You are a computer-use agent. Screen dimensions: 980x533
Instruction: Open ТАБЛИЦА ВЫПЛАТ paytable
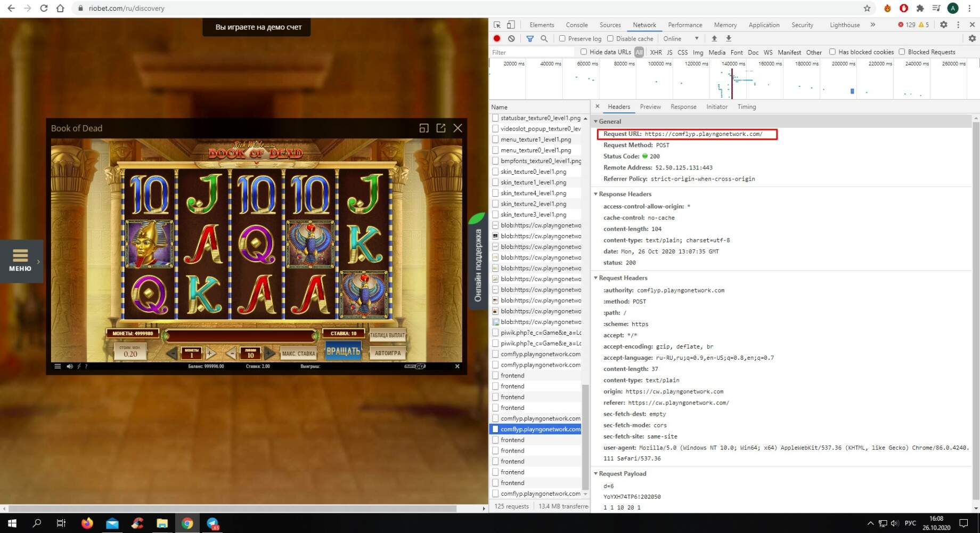[x=387, y=335]
